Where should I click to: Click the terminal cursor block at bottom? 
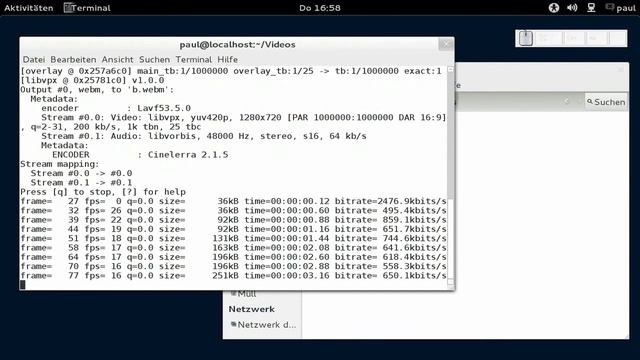pos(23,284)
